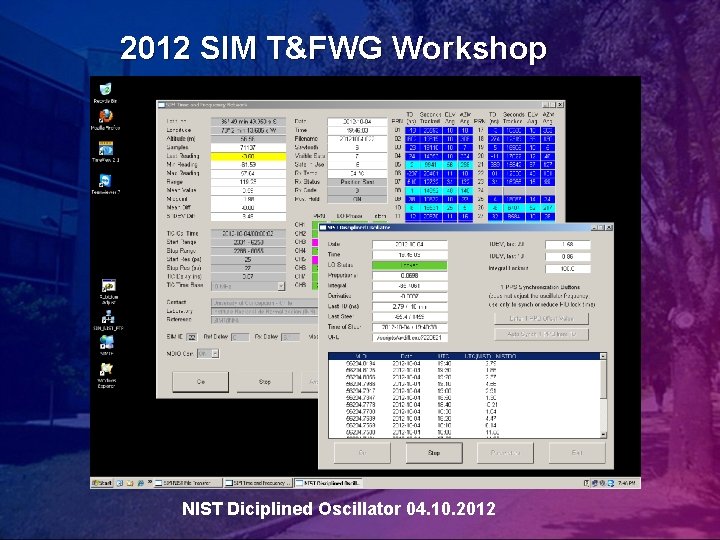The width and height of the screenshot is (720, 540).
Task: Click the Stop button in the SIM Time and Frequency Network window
Action: point(264,382)
